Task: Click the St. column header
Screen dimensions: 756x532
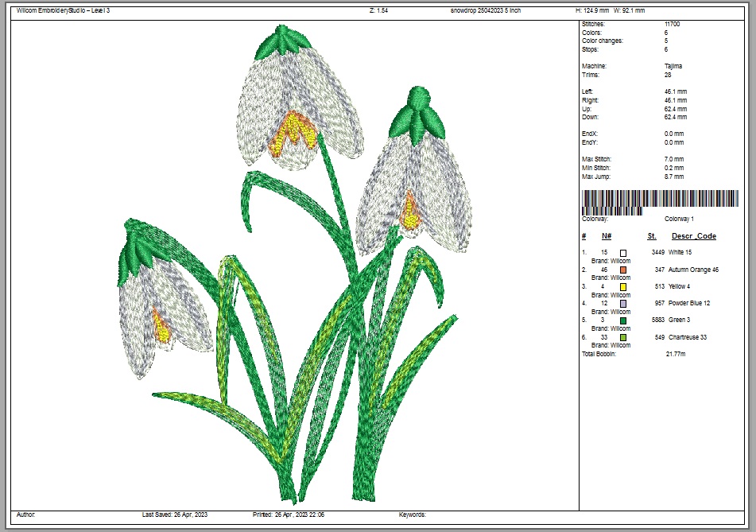Action: point(652,236)
